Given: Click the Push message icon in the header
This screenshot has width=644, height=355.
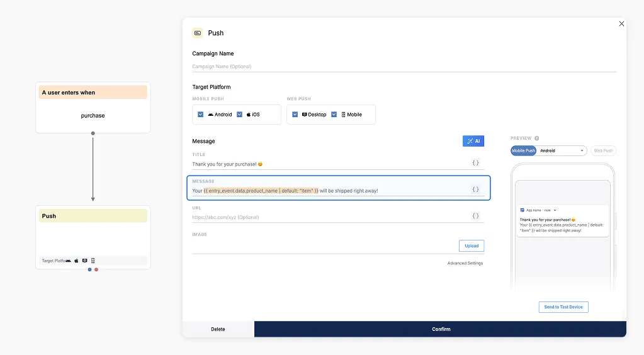Looking at the screenshot, I should tap(198, 33).
